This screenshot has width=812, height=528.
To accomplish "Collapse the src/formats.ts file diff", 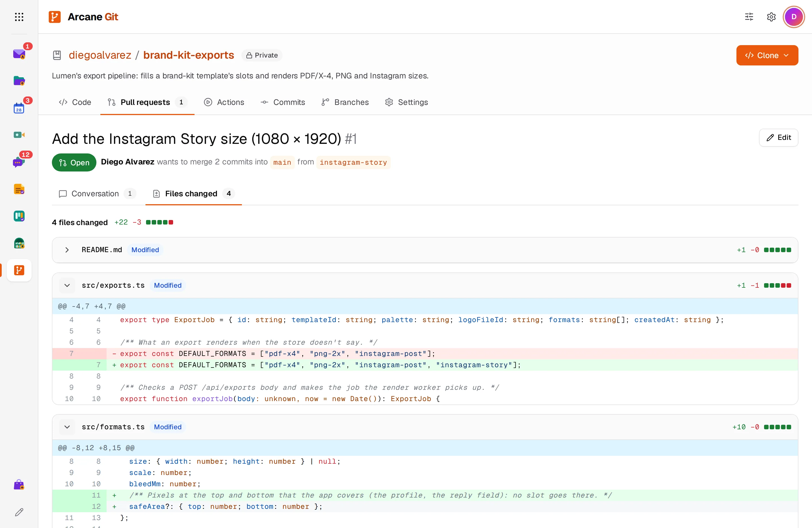I will [x=67, y=427].
